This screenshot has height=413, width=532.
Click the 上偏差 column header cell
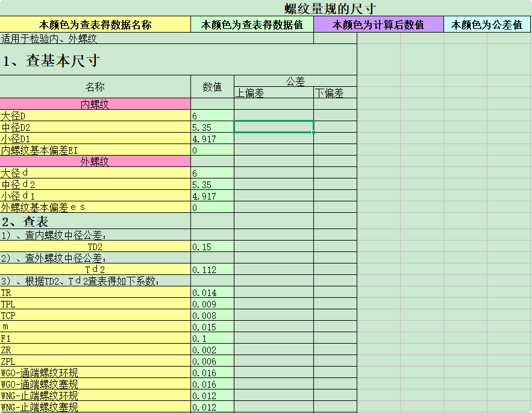(x=274, y=93)
